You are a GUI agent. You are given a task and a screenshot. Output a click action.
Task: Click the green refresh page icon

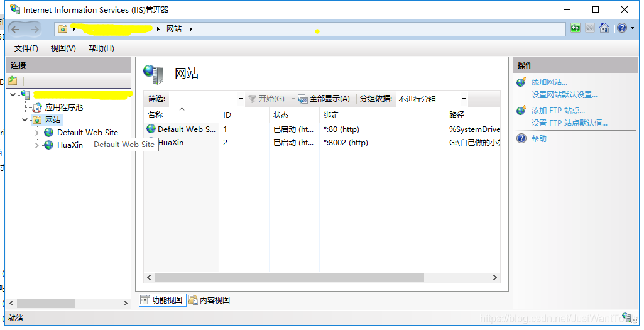click(576, 28)
